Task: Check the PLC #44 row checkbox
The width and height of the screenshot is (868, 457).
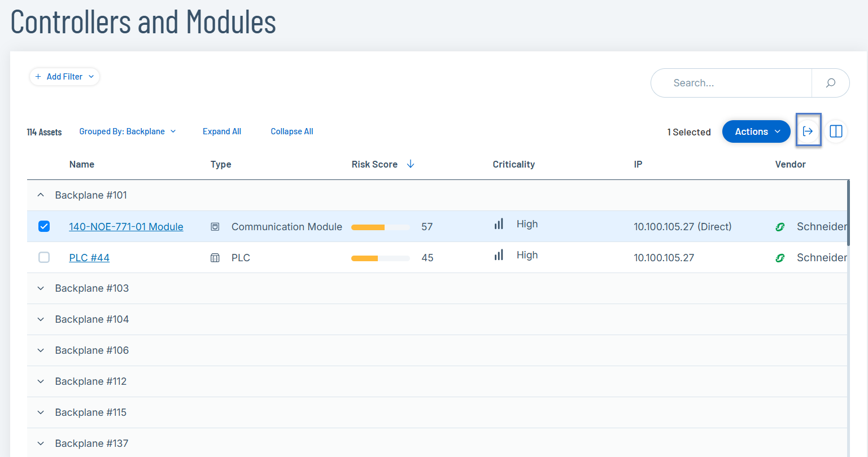Action: pos(44,257)
